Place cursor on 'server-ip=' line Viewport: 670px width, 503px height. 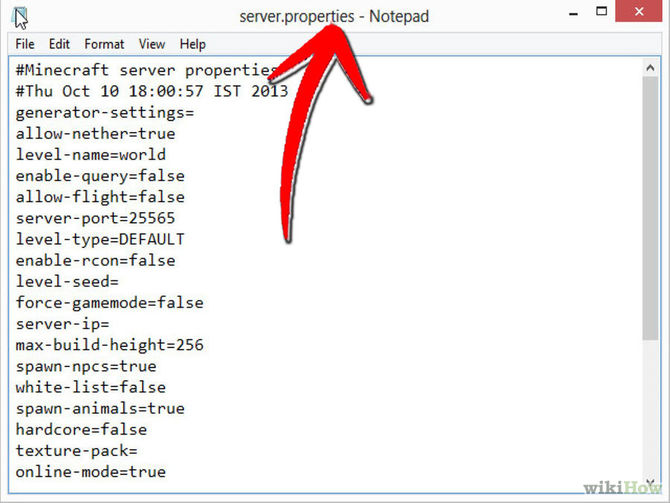pos(62,324)
